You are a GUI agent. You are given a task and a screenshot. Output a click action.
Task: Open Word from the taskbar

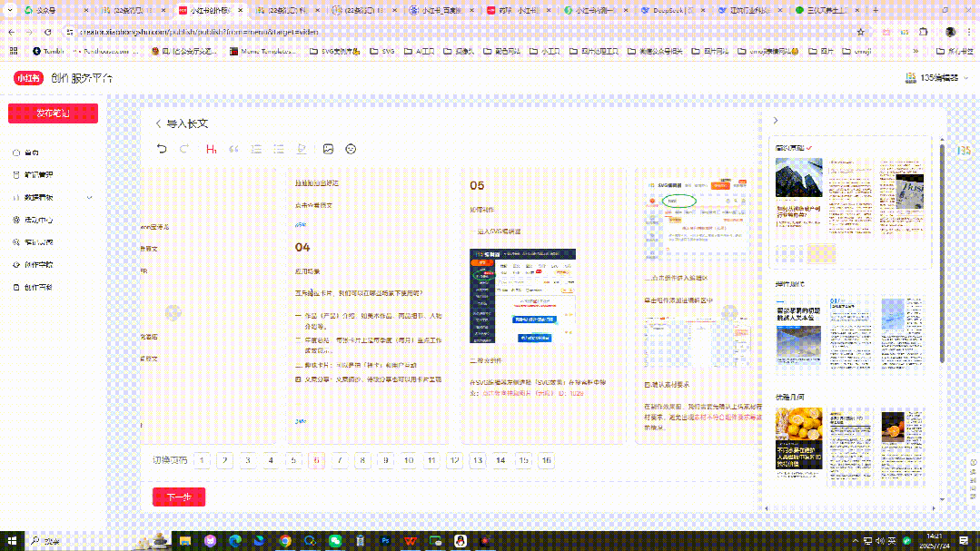411,539
